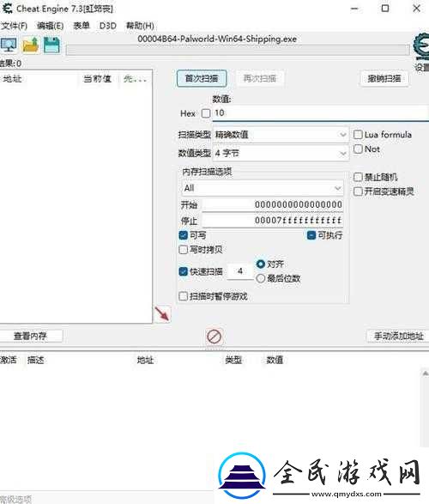Enable the Not checkbox
This screenshot has height=504, width=429.
click(358, 149)
